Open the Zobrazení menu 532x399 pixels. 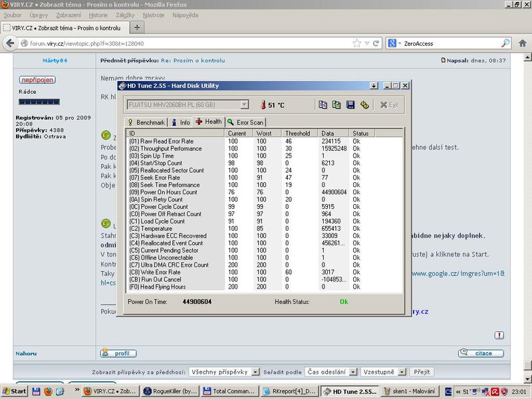point(68,15)
